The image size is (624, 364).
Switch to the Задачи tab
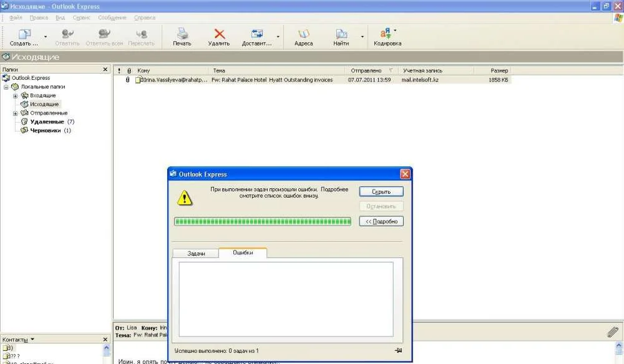196,253
